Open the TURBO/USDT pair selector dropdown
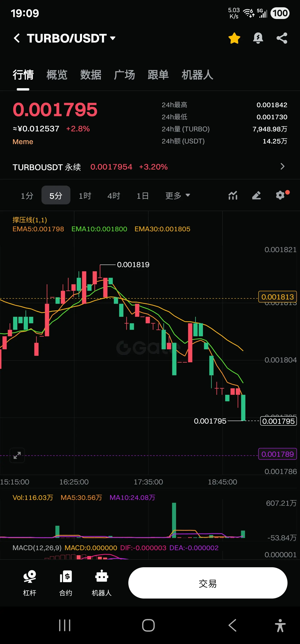 pyautogui.click(x=71, y=38)
